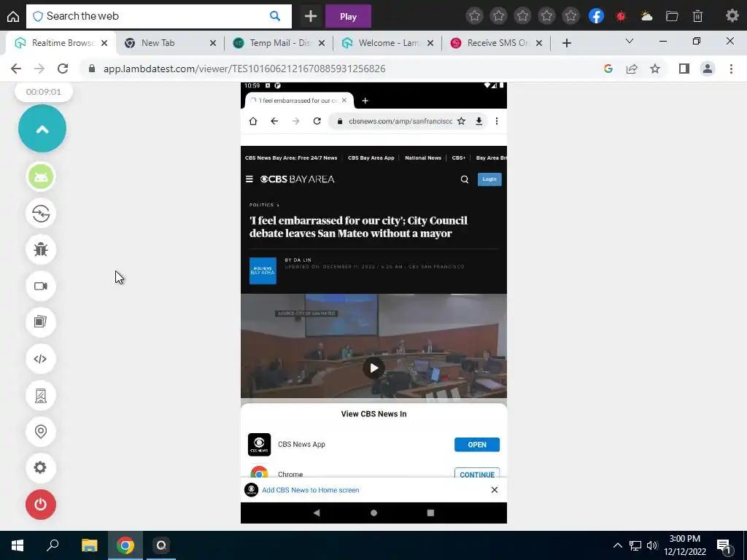Open the Chrome profile avatar

[x=708, y=69]
